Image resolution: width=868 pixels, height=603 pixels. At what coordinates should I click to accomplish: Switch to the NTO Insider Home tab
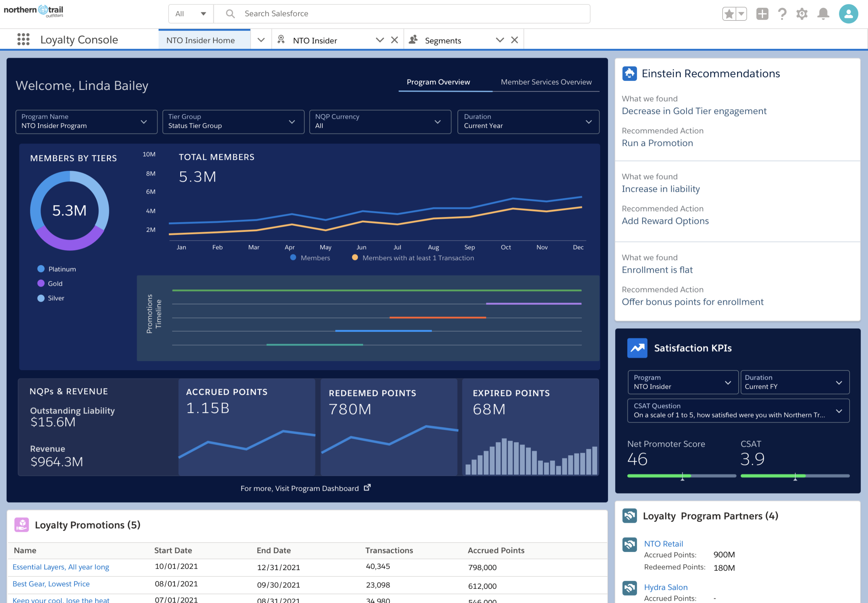(x=204, y=40)
